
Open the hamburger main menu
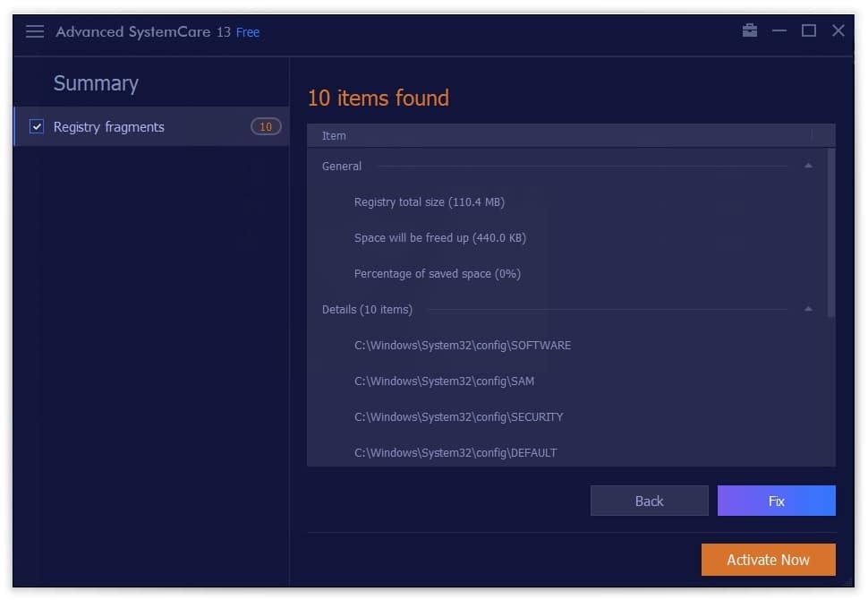35,31
